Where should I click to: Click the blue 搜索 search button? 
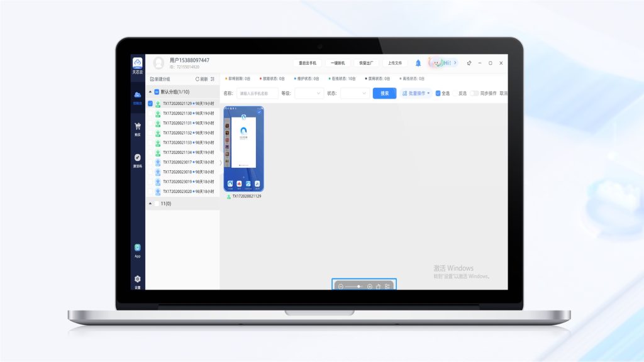(384, 93)
